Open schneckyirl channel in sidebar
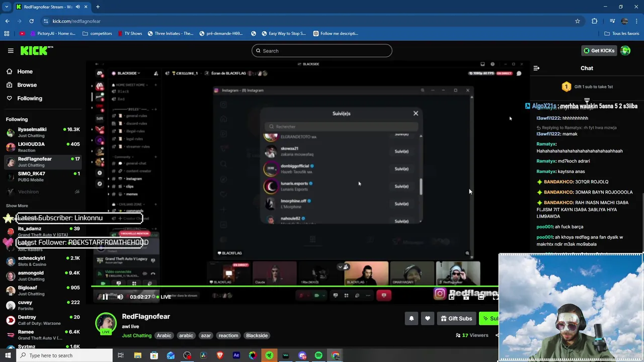Image resolution: width=644 pixels, height=362 pixels. [43, 261]
